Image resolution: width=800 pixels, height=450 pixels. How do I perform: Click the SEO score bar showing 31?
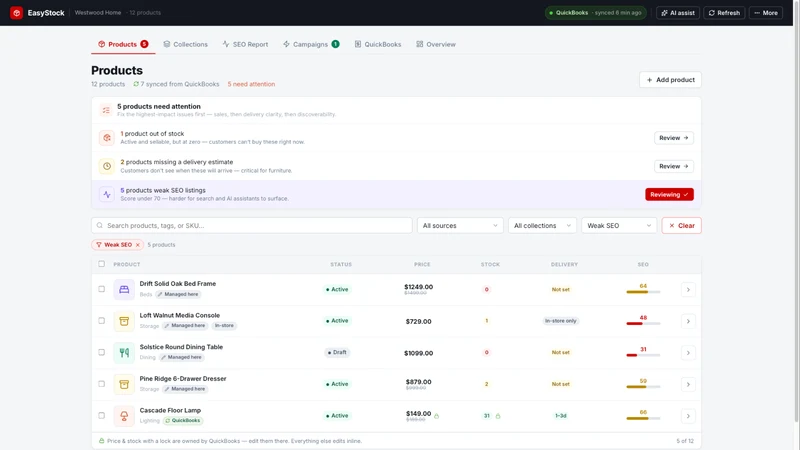pos(643,355)
